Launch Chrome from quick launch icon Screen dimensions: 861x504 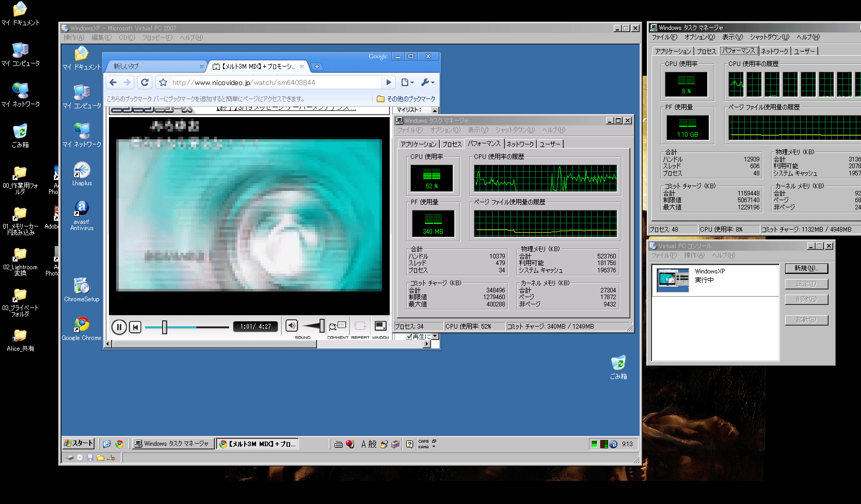(x=120, y=444)
